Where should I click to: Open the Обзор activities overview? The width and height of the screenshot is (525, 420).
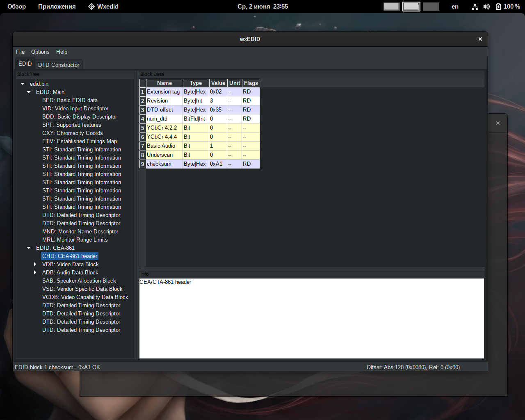point(16,7)
